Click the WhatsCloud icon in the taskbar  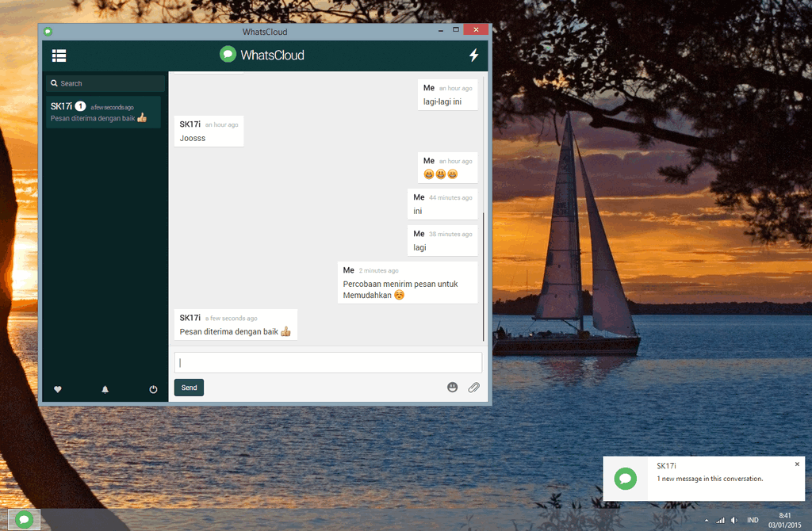[x=24, y=520]
